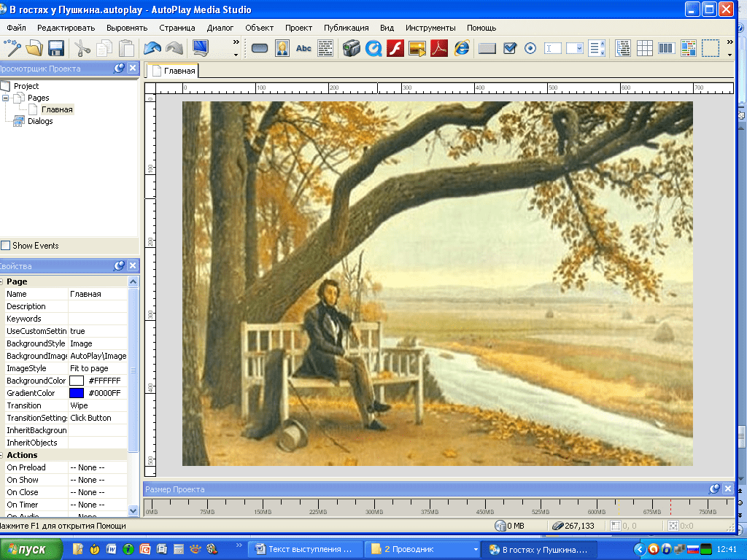747x560 pixels.
Task: Close the Просмотрщик Проекта panel
Action: point(133,68)
